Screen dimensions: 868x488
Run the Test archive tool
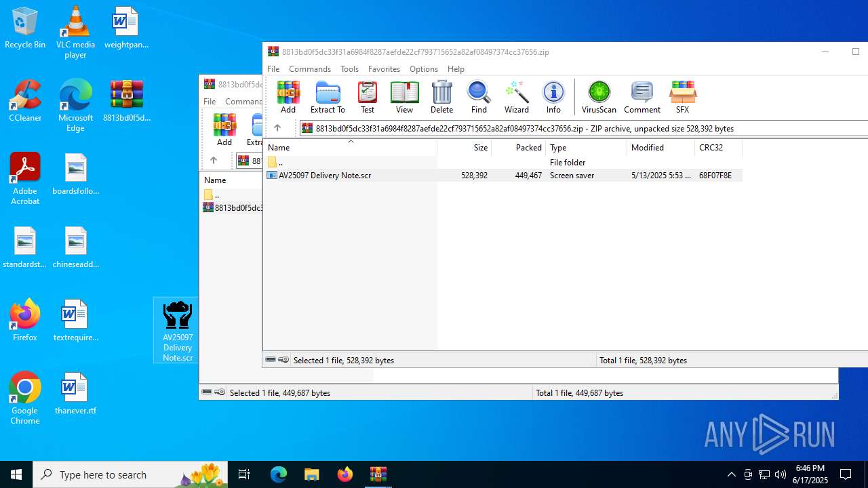coord(368,97)
